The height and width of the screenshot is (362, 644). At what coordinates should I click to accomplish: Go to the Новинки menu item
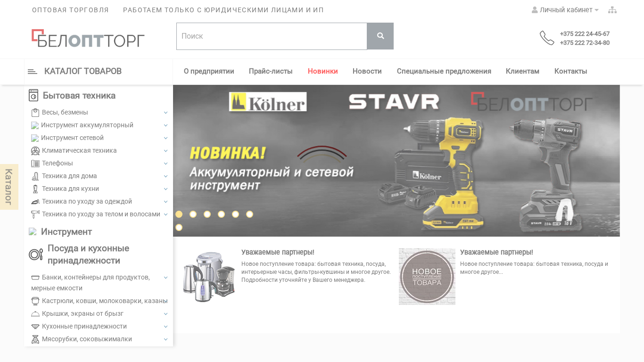click(323, 71)
